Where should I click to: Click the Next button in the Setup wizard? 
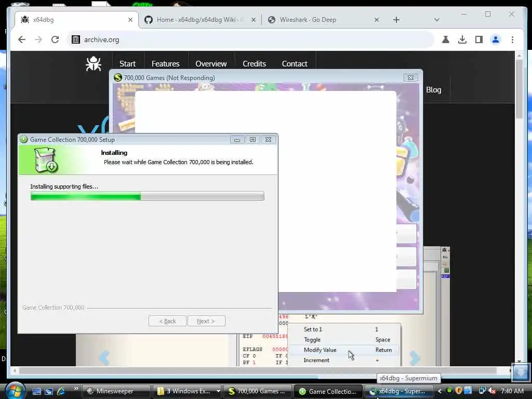206,321
